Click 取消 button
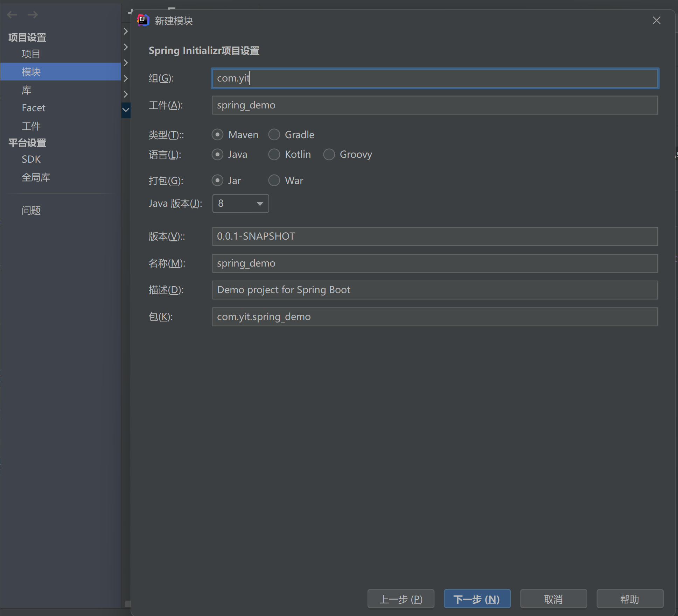Image resolution: width=678 pixels, height=616 pixels. pyautogui.click(x=553, y=599)
